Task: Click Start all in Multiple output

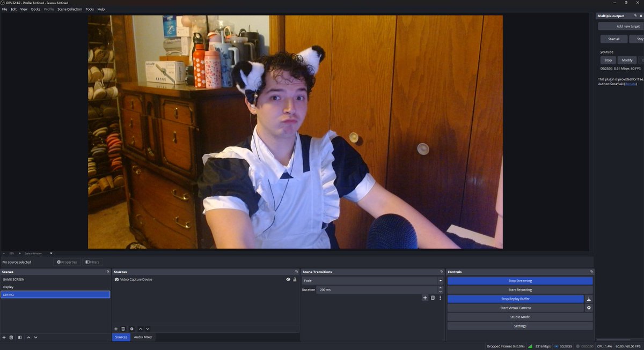Action: tap(613, 39)
